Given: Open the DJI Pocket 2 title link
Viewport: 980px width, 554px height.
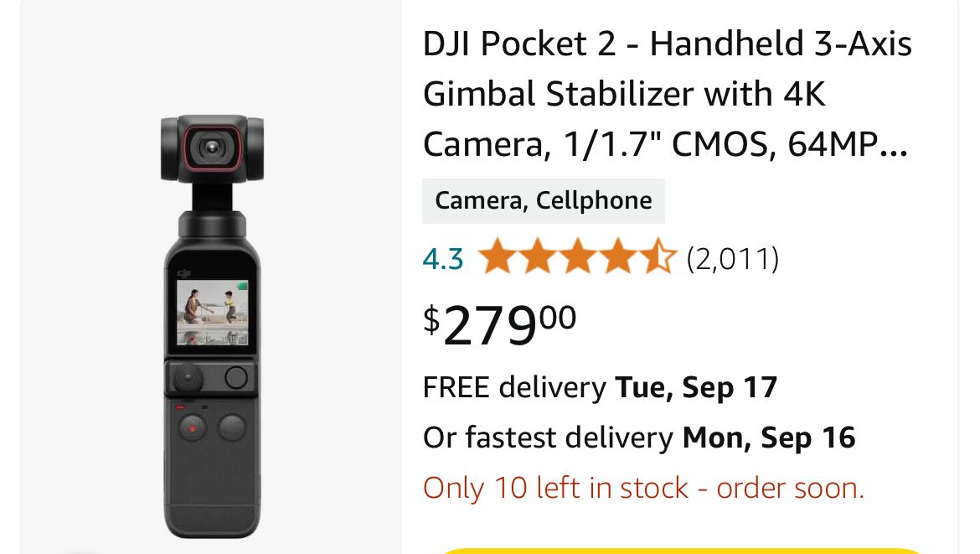Looking at the screenshot, I should (667, 94).
